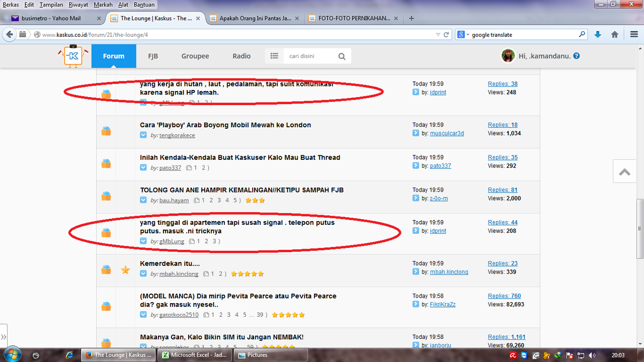Click the 'cari disini' search field

tap(308, 56)
